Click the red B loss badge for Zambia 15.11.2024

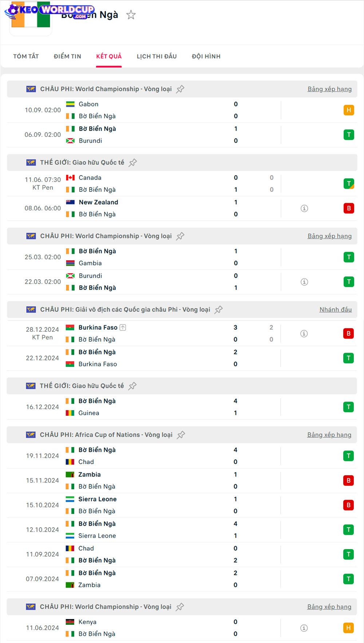(x=348, y=481)
